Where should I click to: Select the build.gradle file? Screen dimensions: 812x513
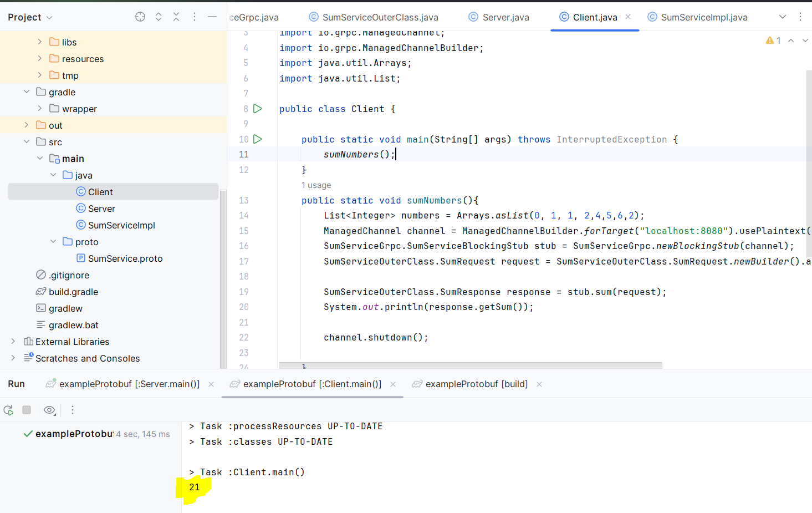point(67,292)
